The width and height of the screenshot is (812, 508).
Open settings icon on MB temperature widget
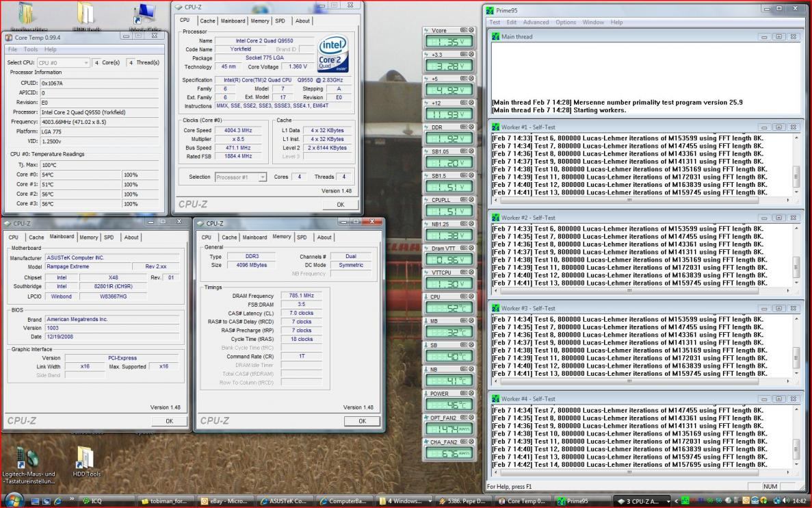(464, 320)
